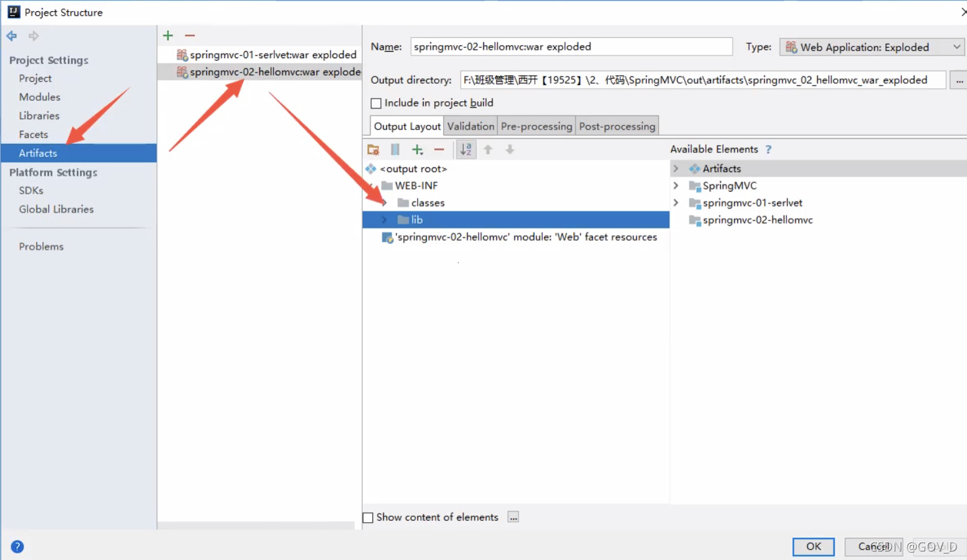Screen dimensions: 967x560
Task: Select the WEB-INF tree row
Action: [x=516, y=186]
